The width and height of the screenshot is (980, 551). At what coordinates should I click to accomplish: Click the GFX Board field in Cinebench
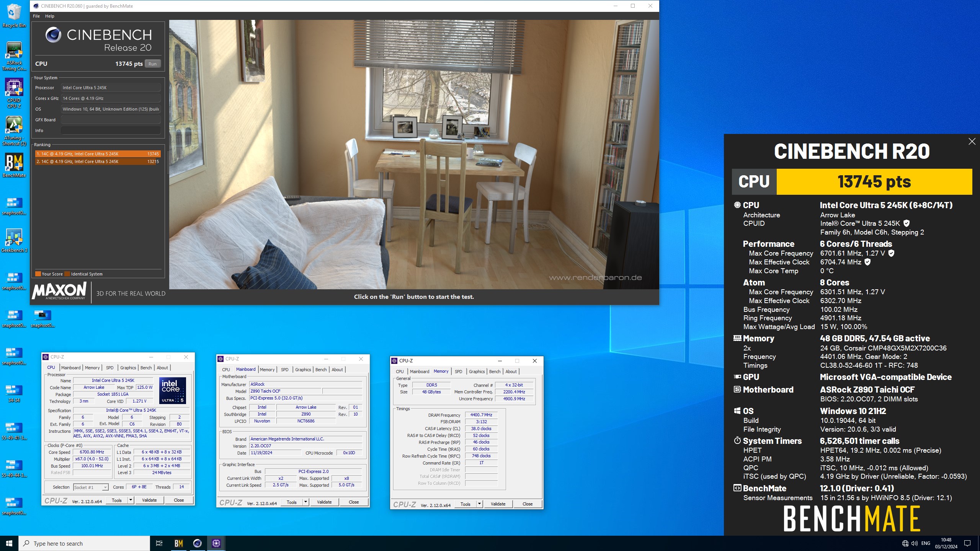pos(111,120)
